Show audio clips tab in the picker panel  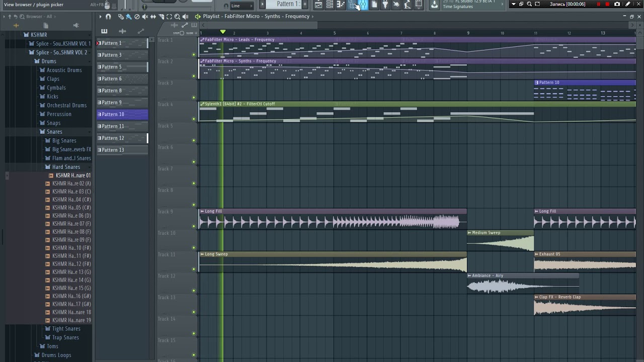[123, 31]
